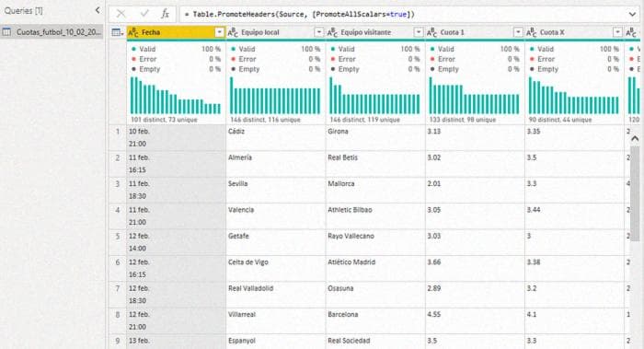Click the Fecha column distribution chart

(x=176, y=96)
